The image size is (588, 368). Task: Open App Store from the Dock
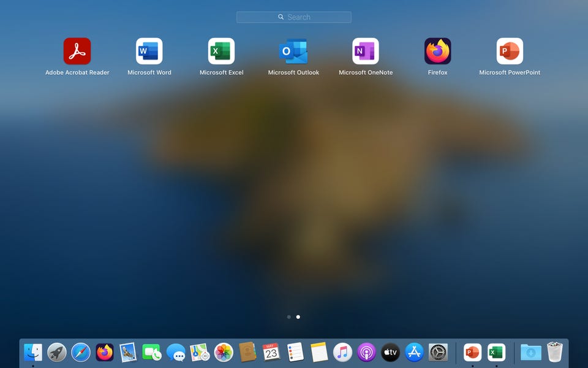click(x=415, y=353)
